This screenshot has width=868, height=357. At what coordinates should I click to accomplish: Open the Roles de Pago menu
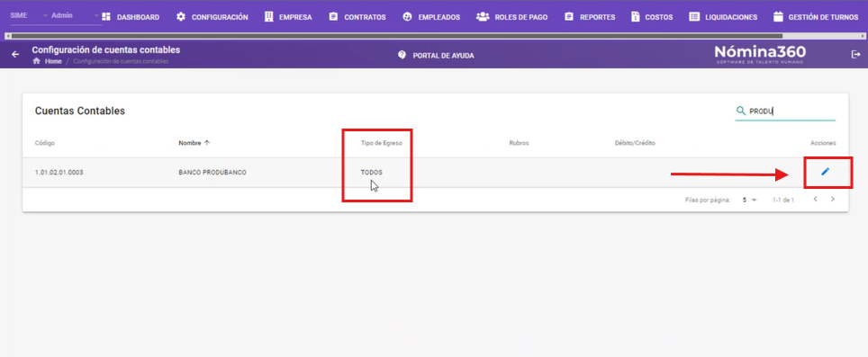[512, 17]
